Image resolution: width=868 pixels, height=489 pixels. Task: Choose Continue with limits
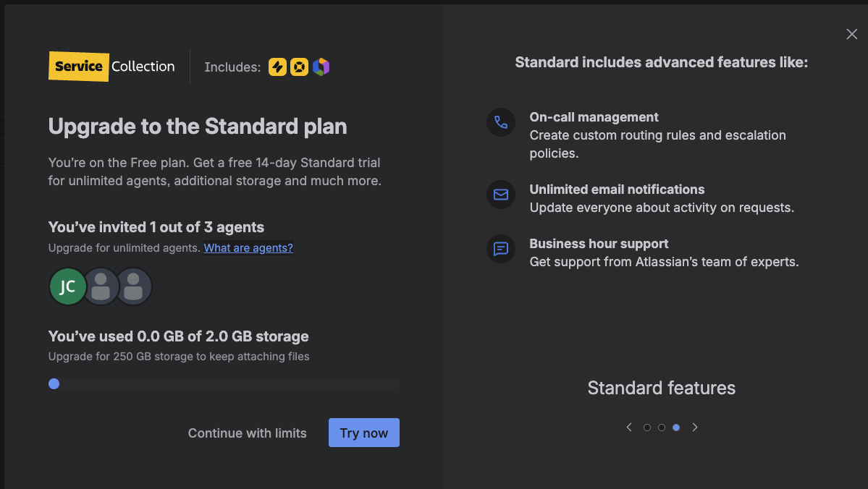tap(247, 433)
